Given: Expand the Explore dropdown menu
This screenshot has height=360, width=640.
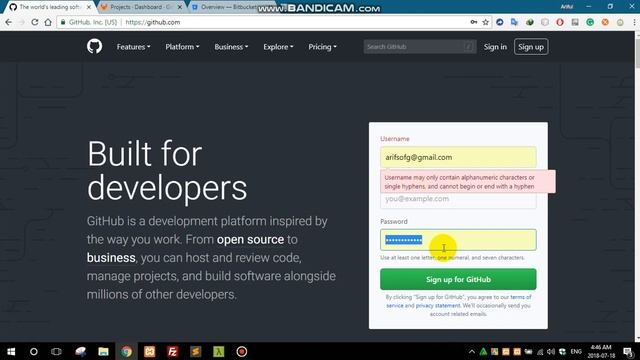Looking at the screenshot, I should 278,47.
